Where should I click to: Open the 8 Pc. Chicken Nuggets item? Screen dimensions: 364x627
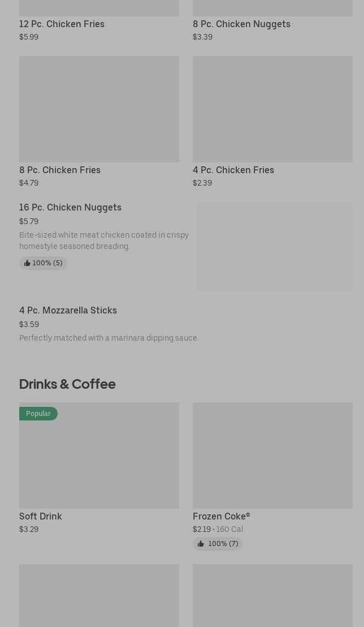point(241,24)
